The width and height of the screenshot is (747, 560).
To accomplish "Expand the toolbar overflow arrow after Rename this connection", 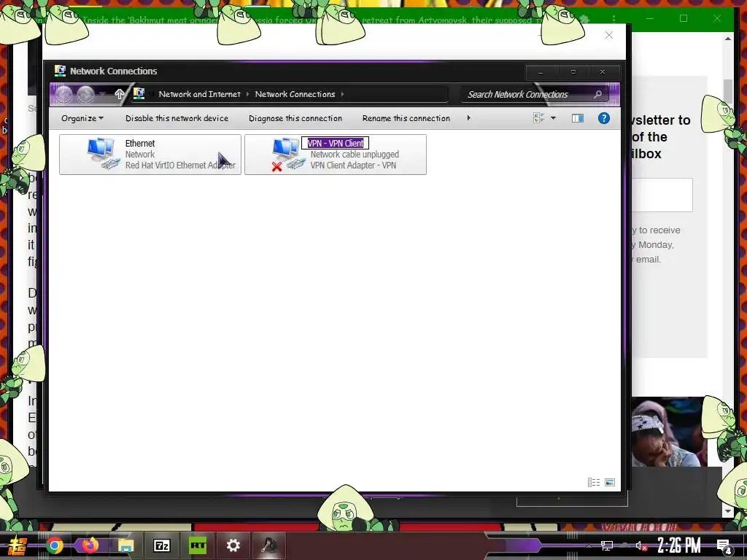I will [x=469, y=117].
